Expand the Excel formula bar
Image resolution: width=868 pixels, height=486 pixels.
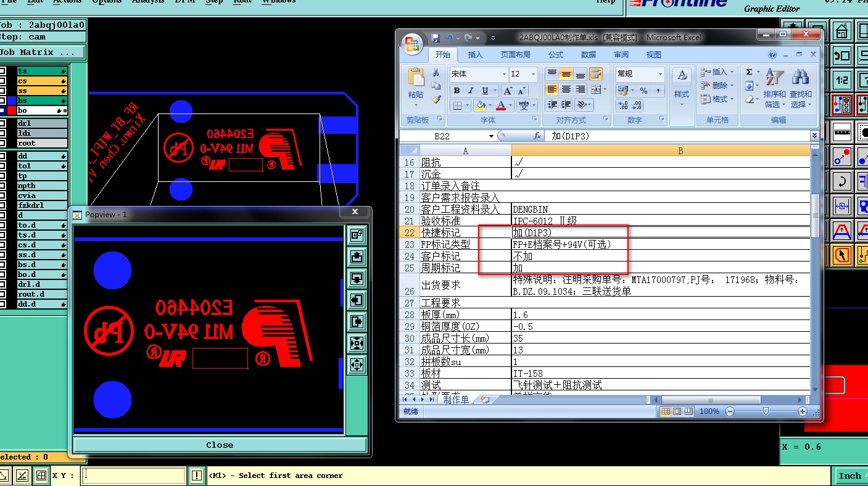[814, 136]
